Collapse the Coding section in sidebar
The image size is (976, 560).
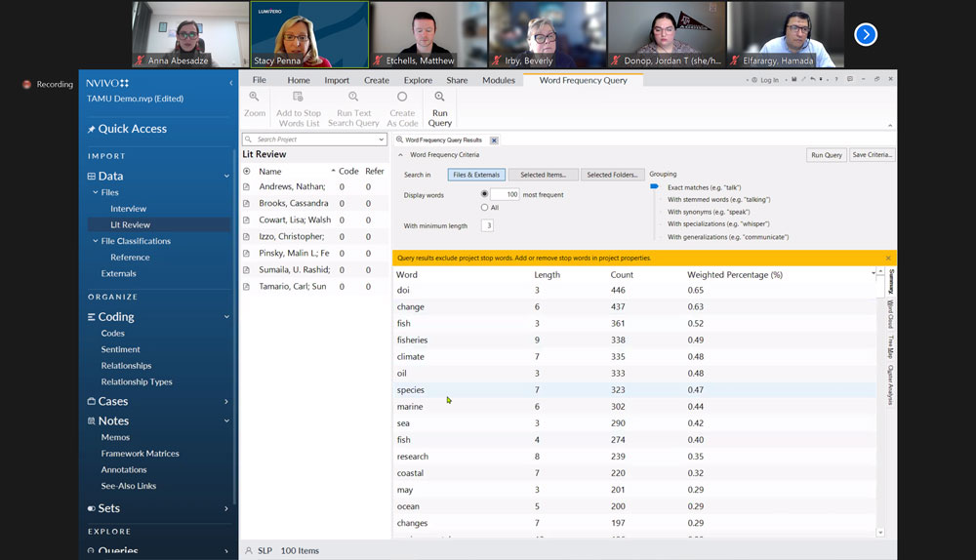[x=226, y=317]
